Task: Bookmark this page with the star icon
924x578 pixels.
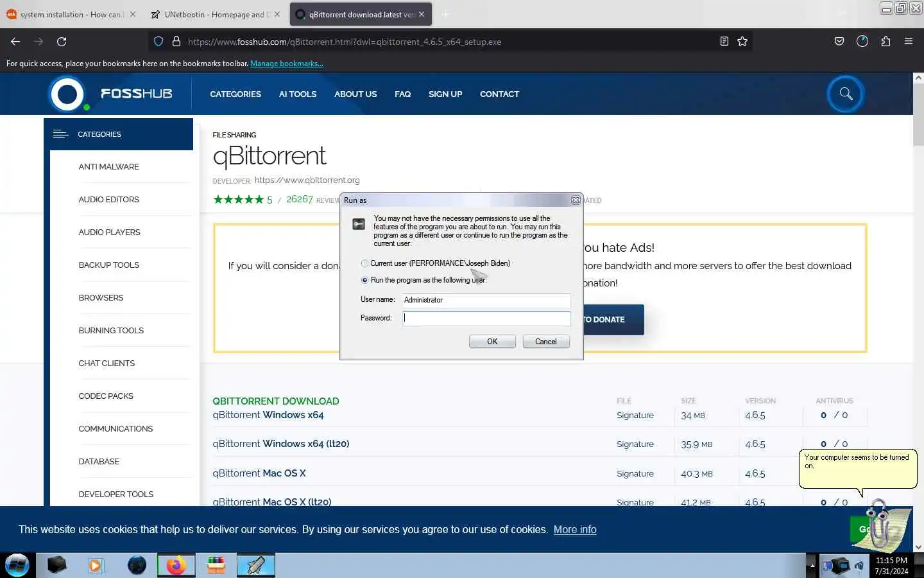Action: point(742,41)
